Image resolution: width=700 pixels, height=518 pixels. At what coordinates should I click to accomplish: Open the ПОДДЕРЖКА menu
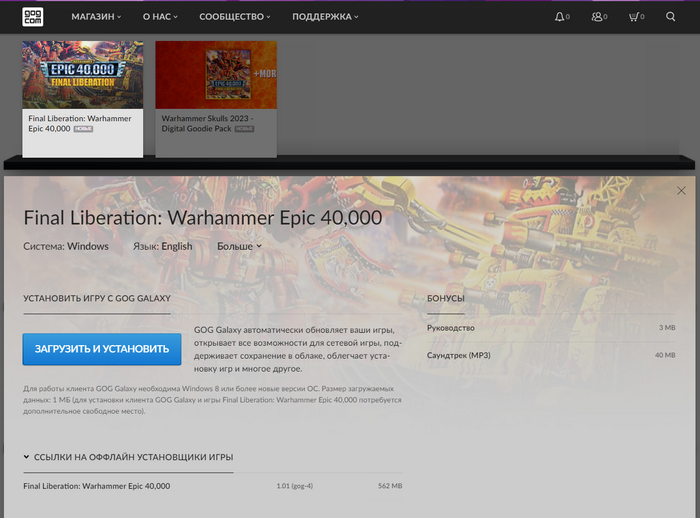point(325,17)
